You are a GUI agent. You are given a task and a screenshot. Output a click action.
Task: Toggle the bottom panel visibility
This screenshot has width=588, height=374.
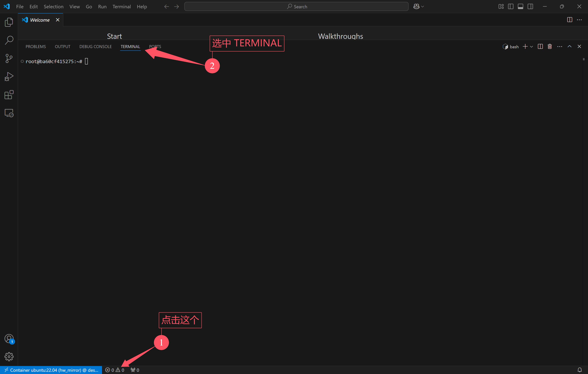520,7
